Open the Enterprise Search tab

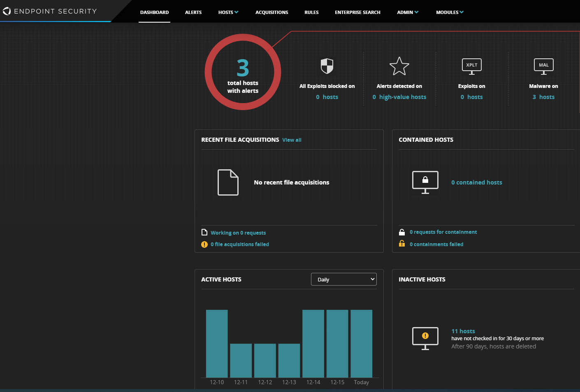[357, 12]
